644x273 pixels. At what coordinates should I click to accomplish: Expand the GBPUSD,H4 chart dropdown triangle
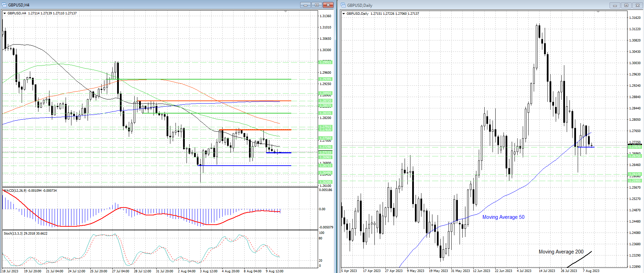point(5,13)
